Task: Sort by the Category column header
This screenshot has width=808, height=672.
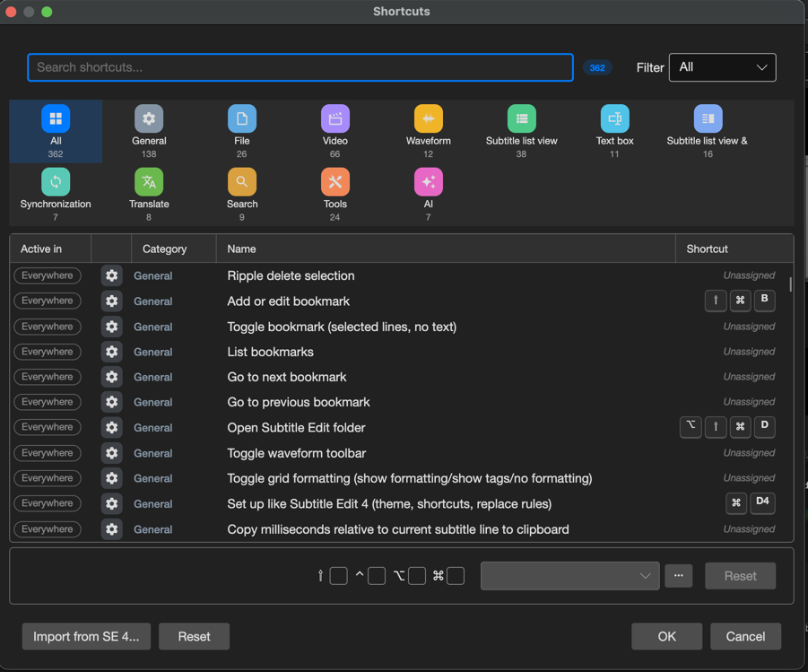Action: point(174,249)
